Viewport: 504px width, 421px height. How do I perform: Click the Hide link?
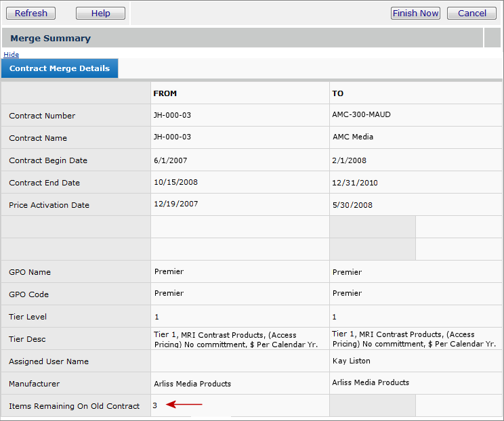click(11, 54)
